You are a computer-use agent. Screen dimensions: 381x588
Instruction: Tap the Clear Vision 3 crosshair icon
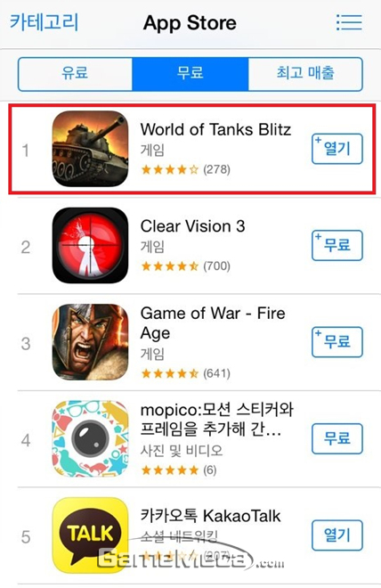90,245
